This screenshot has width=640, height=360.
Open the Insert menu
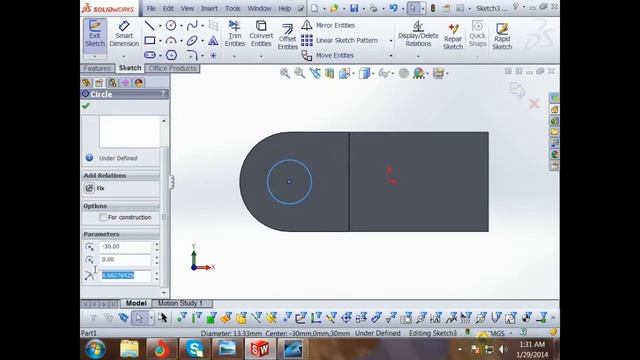click(209, 8)
